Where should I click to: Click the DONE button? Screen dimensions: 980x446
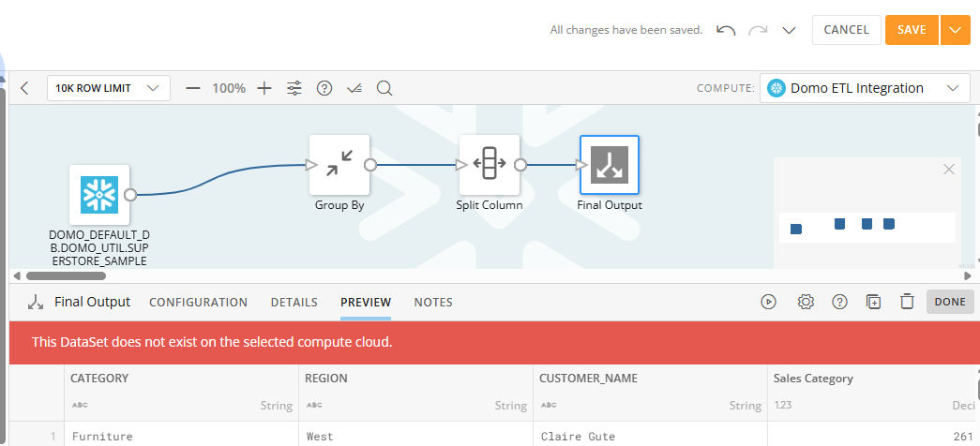click(950, 302)
